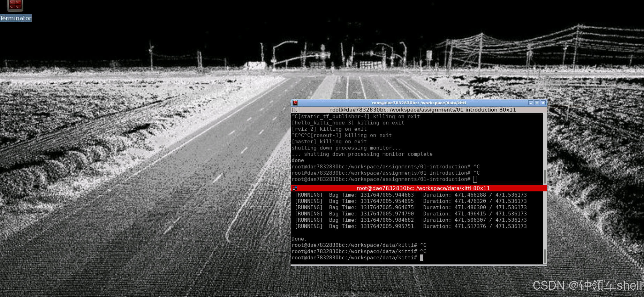Click the line "[master] killing on exit"
This screenshot has height=297, width=644.
329,142
